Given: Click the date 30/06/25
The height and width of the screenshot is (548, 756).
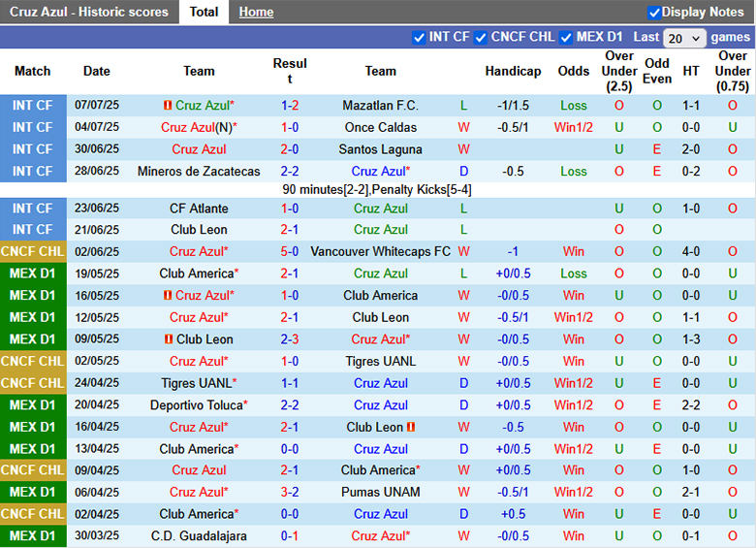Looking at the screenshot, I should click(x=97, y=149).
